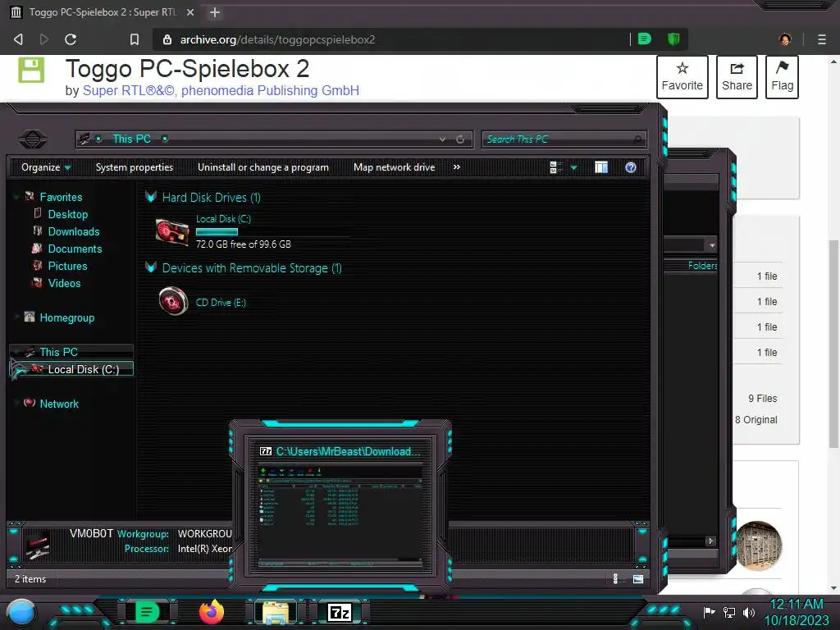
Task: Select Local Disk (C:) in navigation tree
Action: [84, 369]
